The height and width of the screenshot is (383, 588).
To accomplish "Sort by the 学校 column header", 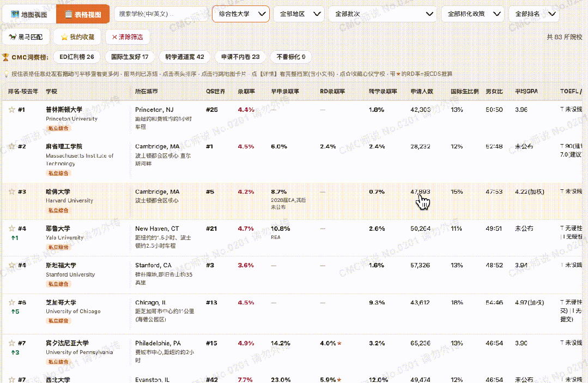I will pyautogui.click(x=51, y=91).
